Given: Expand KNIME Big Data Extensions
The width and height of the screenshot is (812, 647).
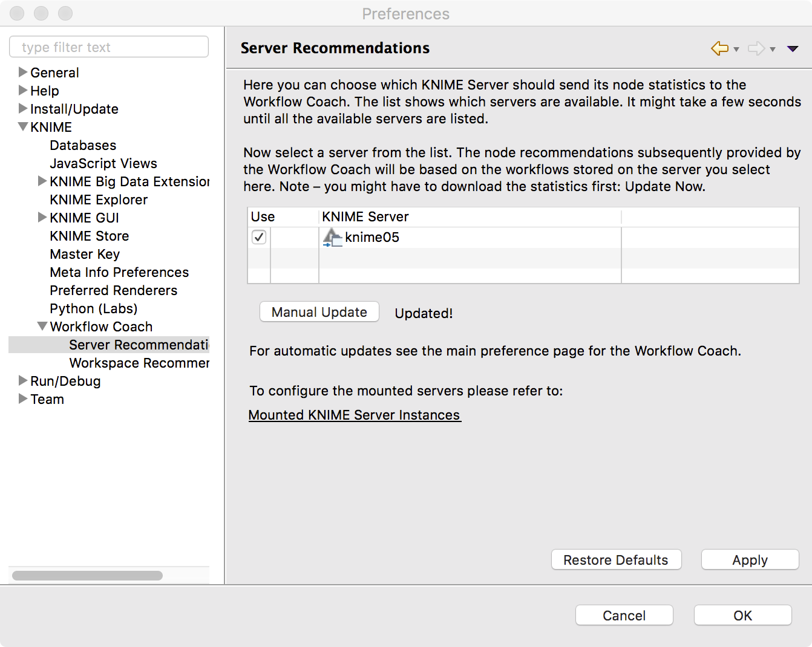Looking at the screenshot, I should [42, 181].
